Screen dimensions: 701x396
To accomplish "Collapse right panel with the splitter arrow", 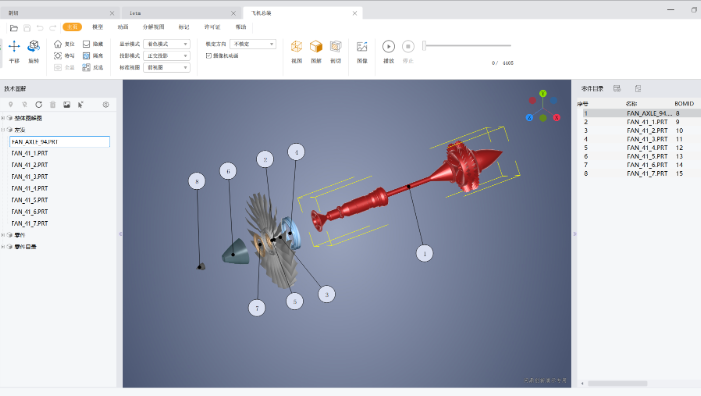I will 574,234.
